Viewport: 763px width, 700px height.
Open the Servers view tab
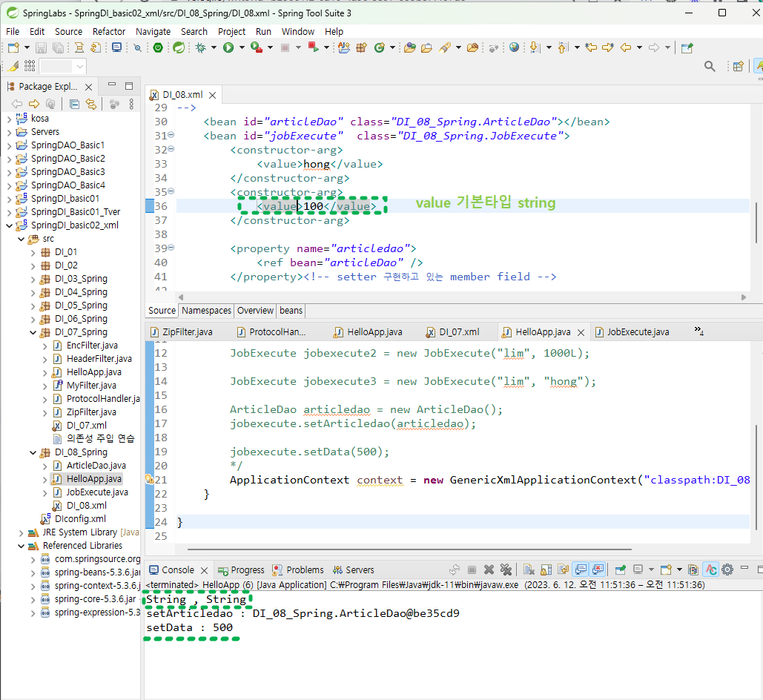(x=353, y=570)
